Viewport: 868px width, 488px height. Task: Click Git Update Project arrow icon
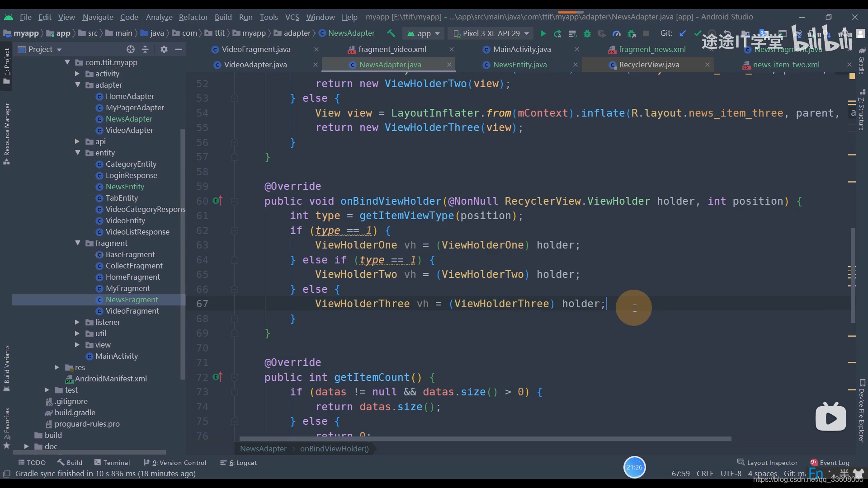point(683,33)
